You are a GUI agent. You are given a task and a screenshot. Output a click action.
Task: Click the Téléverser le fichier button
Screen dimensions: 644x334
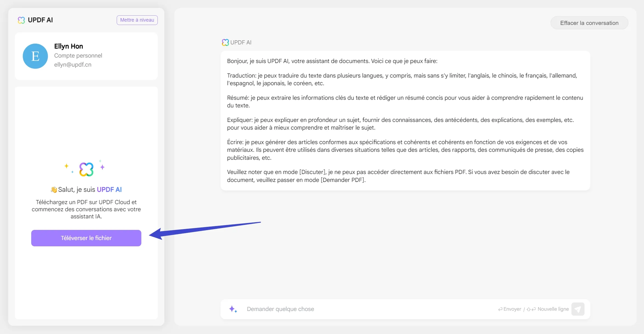pos(86,238)
